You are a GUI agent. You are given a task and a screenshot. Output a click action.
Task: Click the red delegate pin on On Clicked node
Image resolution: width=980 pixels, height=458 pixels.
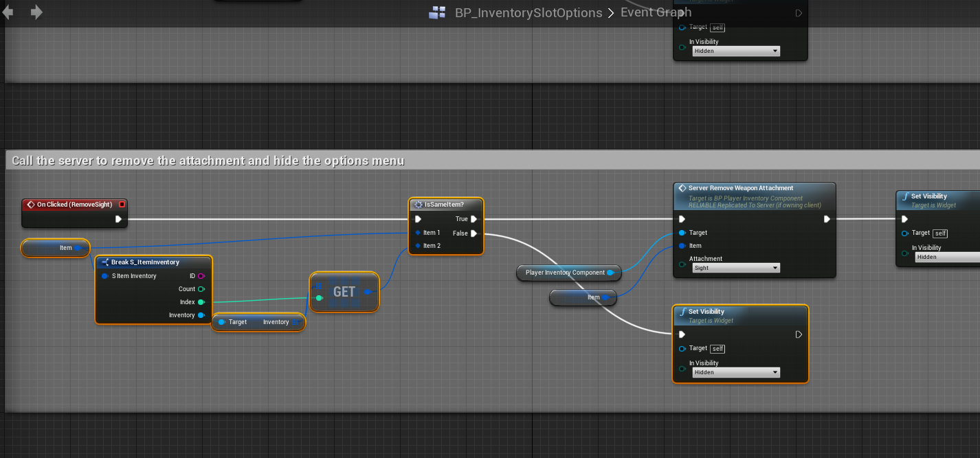point(122,204)
